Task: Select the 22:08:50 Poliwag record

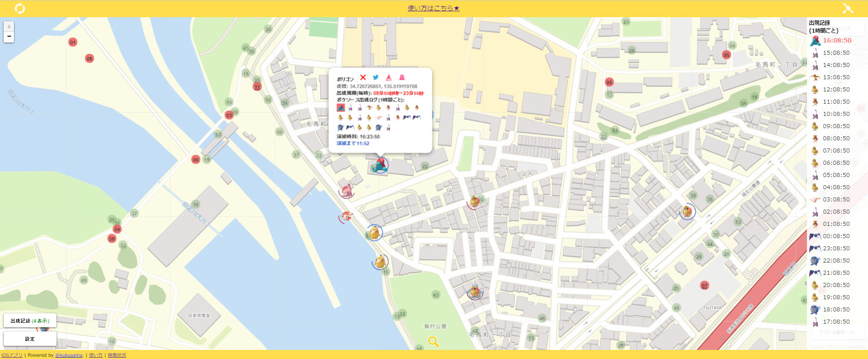Action: [831, 260]
